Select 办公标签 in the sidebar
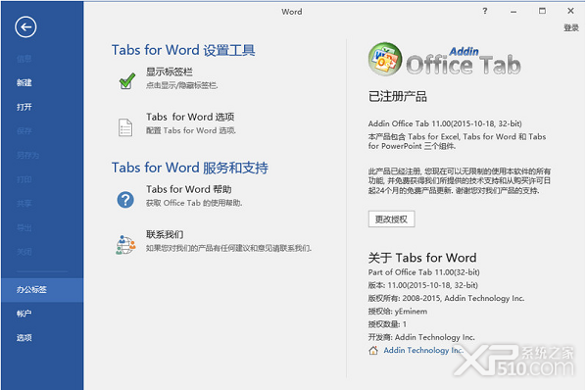Image resolution: width=588 pixels, height=390 pixels. pos(42,290)
